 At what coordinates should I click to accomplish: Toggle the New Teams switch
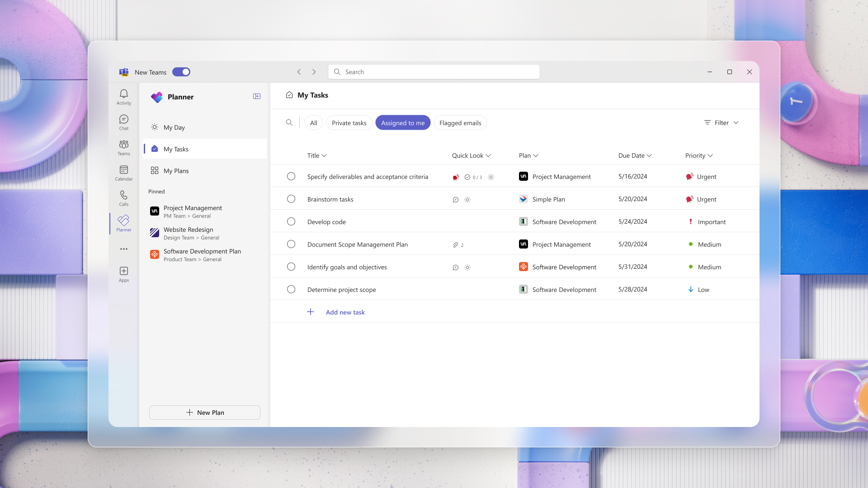tap(181, 72)
